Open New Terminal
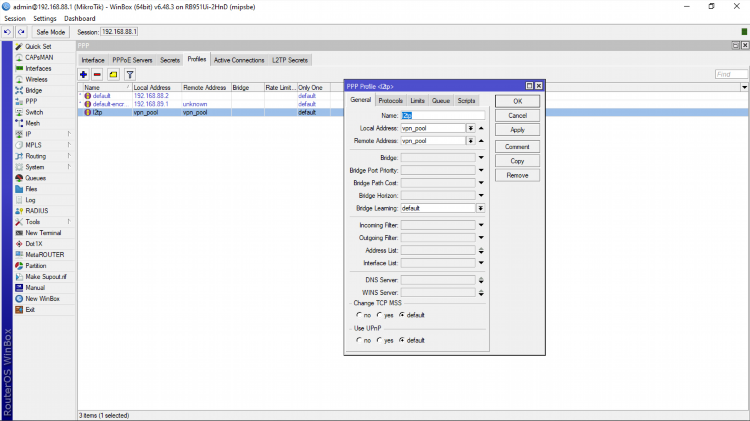The height and width of the screenshot is (421, 750). (x=43, y=233)
